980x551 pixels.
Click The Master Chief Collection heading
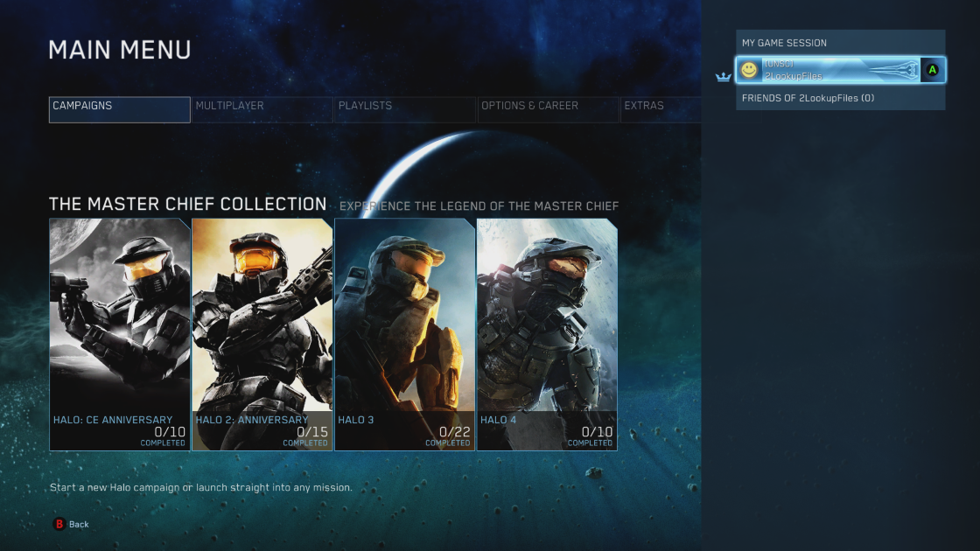[x=187, y=205]
